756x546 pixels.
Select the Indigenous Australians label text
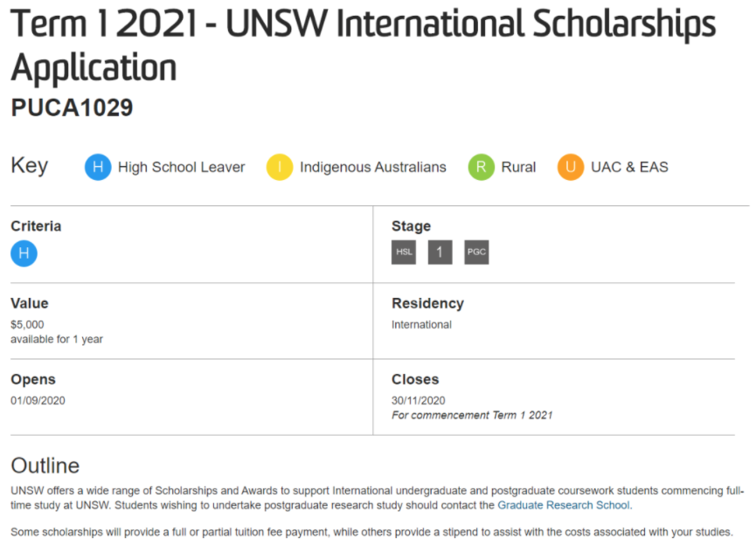(372, 167)
